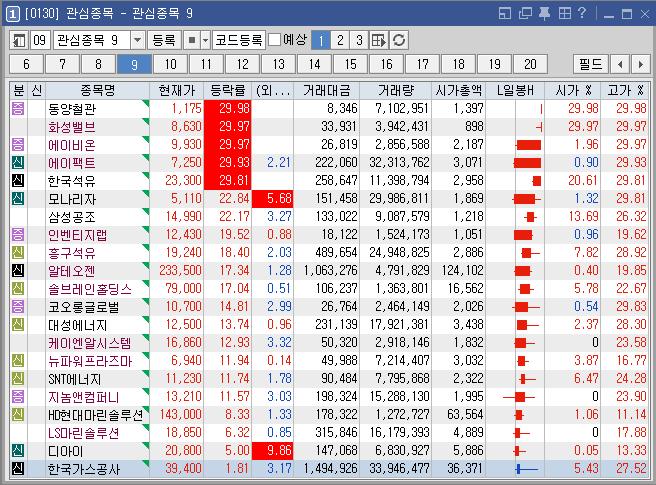Click the group number field showing 09
This screenshot has height=485, width=656.
coord(40,41)
